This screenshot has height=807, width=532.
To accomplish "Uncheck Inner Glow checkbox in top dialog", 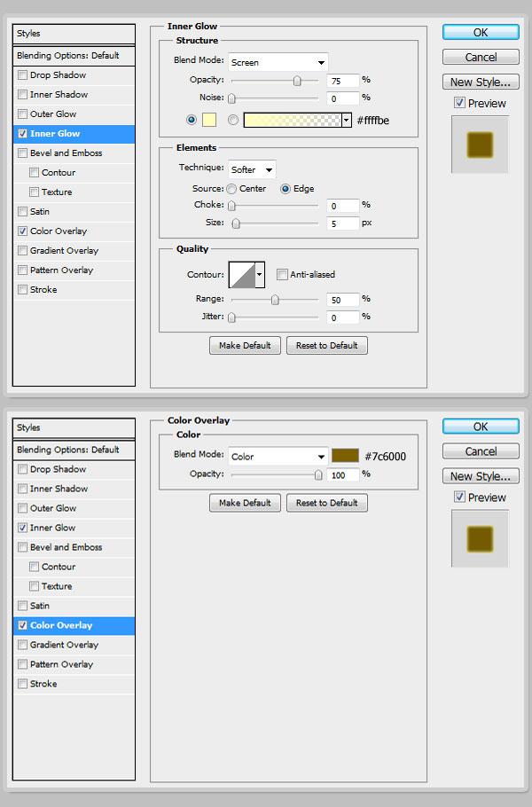I will tap(23, 134).
